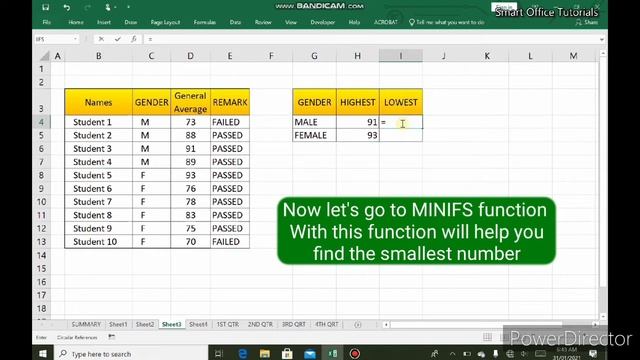Launch Microsoft Edge from the taskbar

pos(243,353)
